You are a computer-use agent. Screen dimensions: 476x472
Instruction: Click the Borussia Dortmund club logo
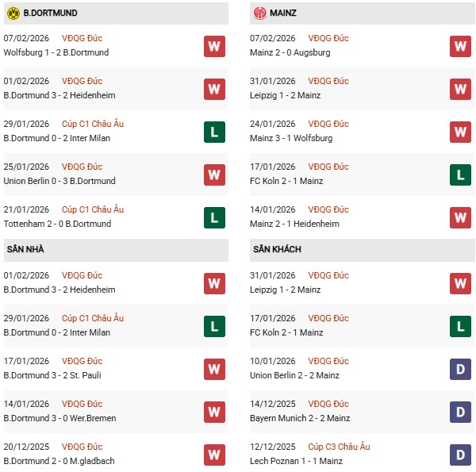click(13, 13)
